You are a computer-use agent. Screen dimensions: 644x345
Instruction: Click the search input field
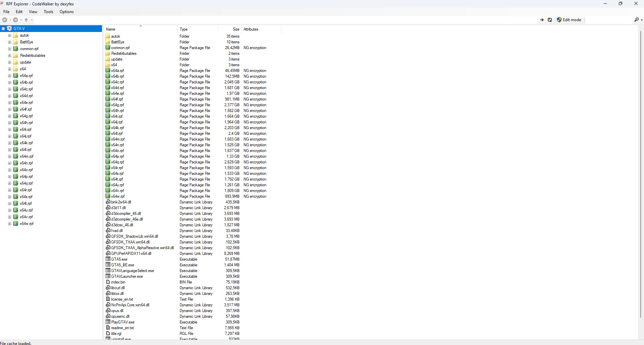(609, 20)
